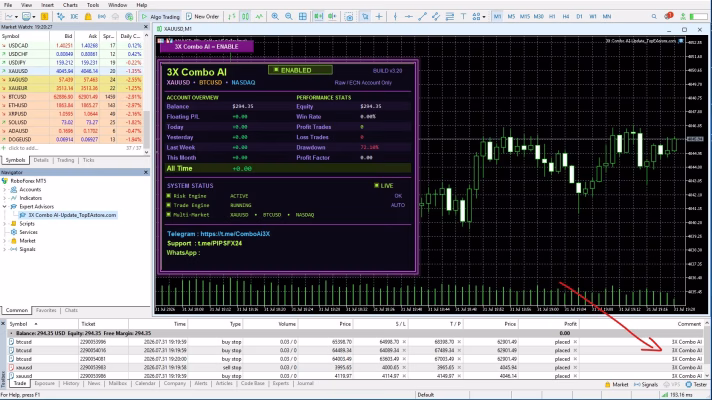Toggle chart auto scroll to end
The image size is (712, 400).
(318, 16)
